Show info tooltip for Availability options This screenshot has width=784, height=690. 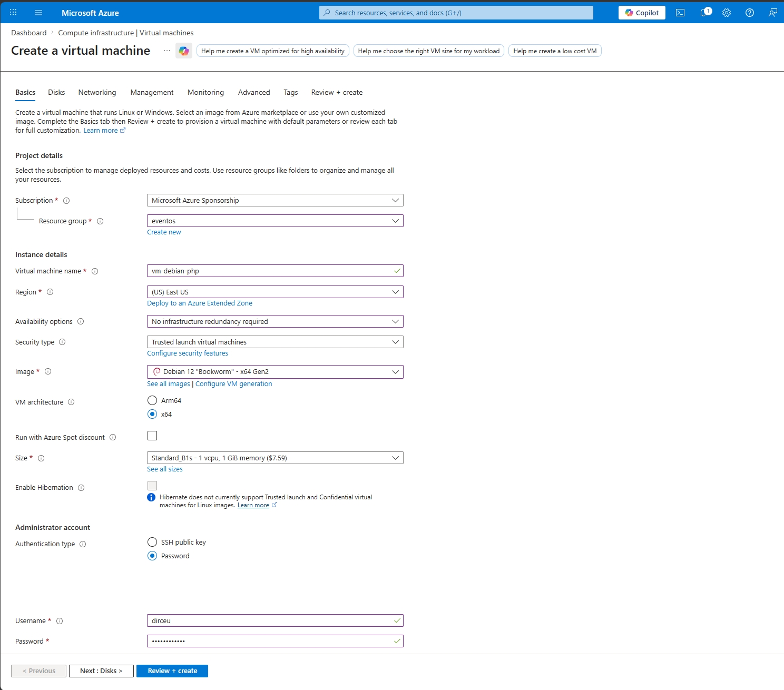click(x=81, y=321)
